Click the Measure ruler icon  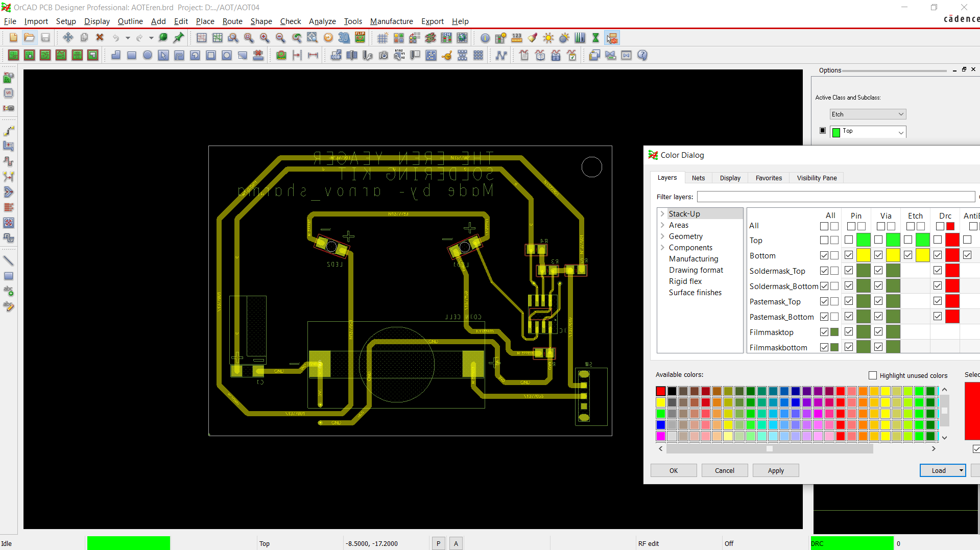(x=517, y=38)
